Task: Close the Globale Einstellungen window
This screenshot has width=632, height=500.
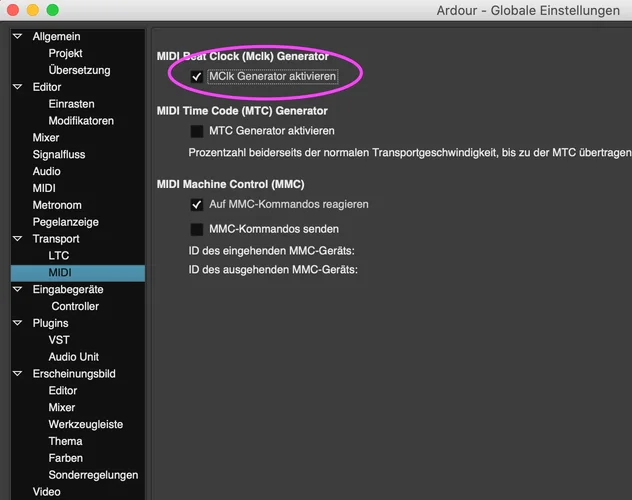Action: pos(13,10)
